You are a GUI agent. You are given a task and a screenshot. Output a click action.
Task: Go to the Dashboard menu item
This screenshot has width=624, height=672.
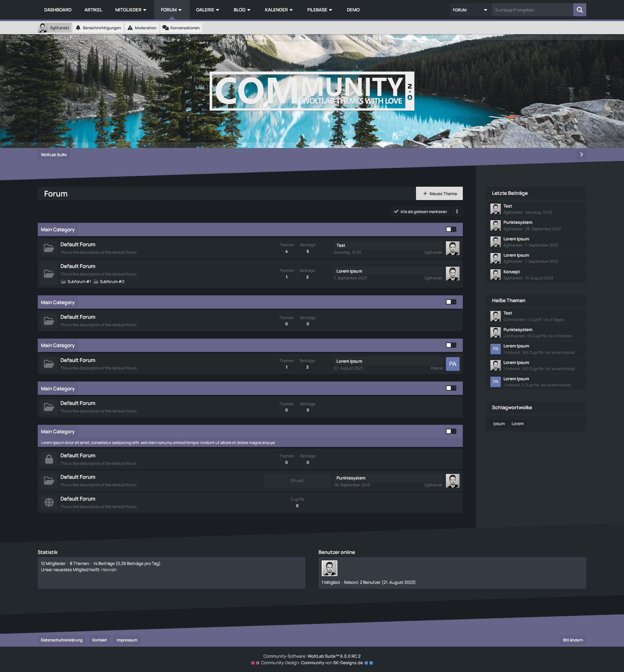coord(58,10)
